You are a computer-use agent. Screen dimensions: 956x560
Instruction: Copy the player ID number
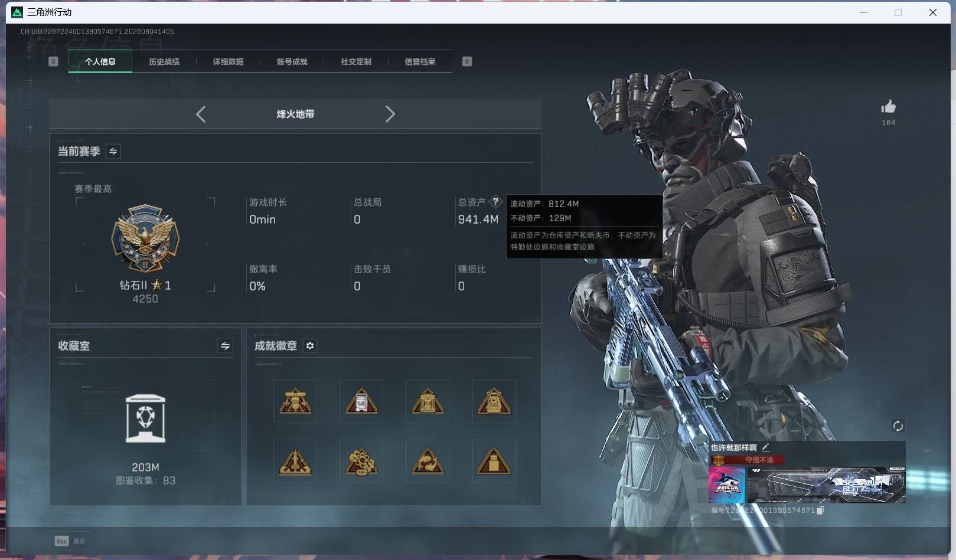tap(820, 510)
